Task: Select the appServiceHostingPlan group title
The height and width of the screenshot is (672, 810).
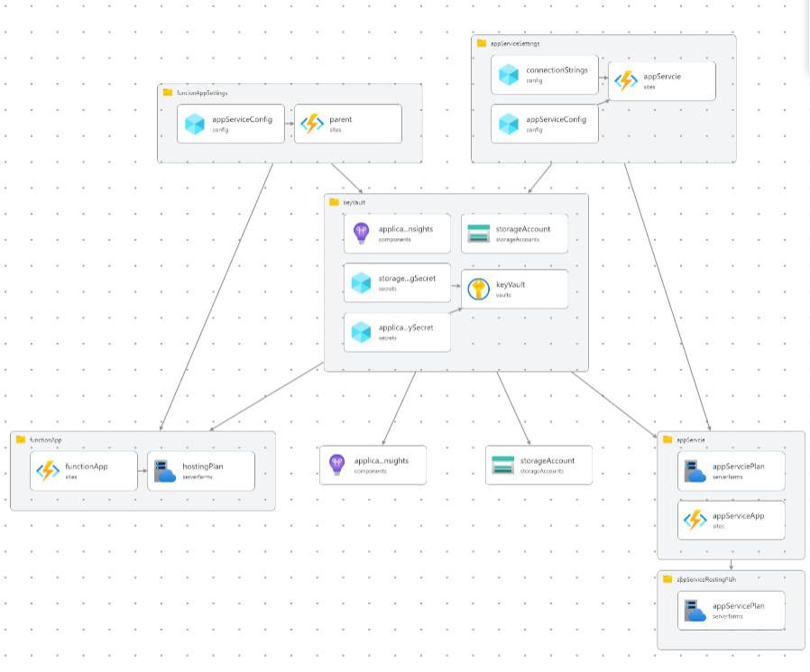Action: click(x=706, y=579)
